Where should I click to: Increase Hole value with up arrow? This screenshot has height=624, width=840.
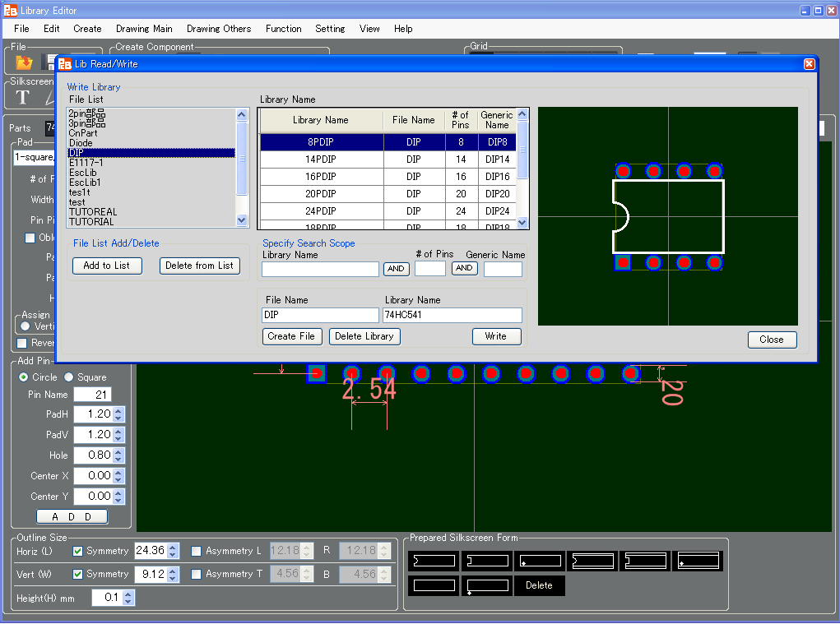[x=119, y=451]
